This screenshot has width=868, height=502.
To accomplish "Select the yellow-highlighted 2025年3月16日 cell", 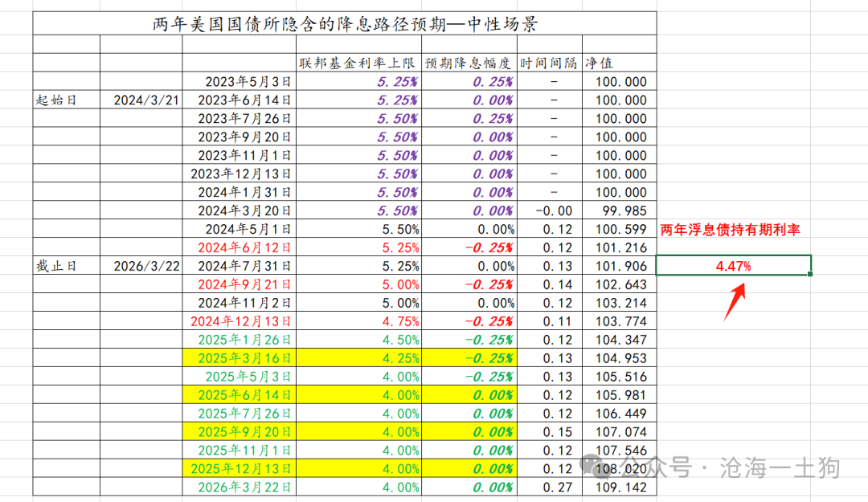I will coord(240,358).
